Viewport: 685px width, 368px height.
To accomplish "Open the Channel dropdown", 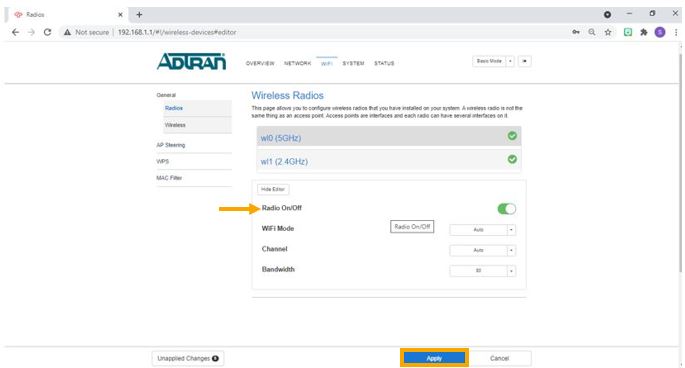I will 482,250.
